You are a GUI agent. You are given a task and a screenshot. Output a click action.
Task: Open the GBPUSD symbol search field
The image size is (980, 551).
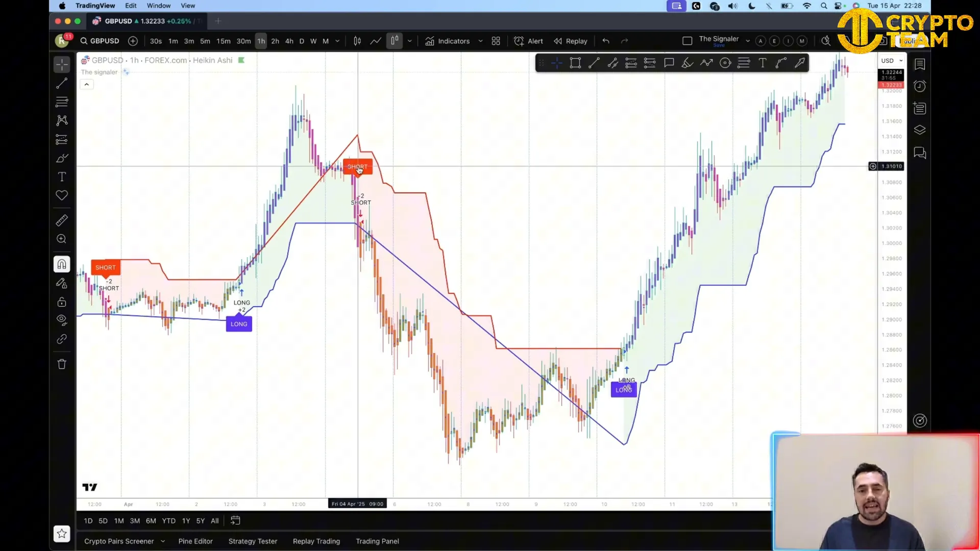pyautogui.click(x=100, y=41)
